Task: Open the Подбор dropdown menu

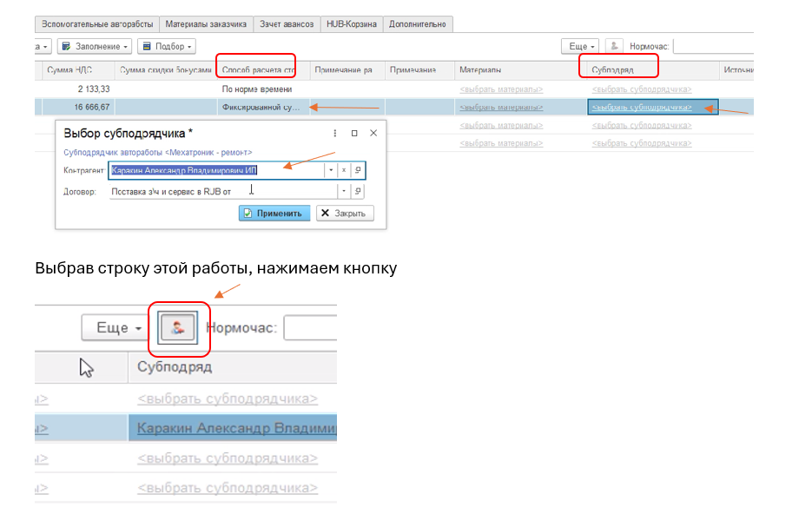Action: pos(166,46)
